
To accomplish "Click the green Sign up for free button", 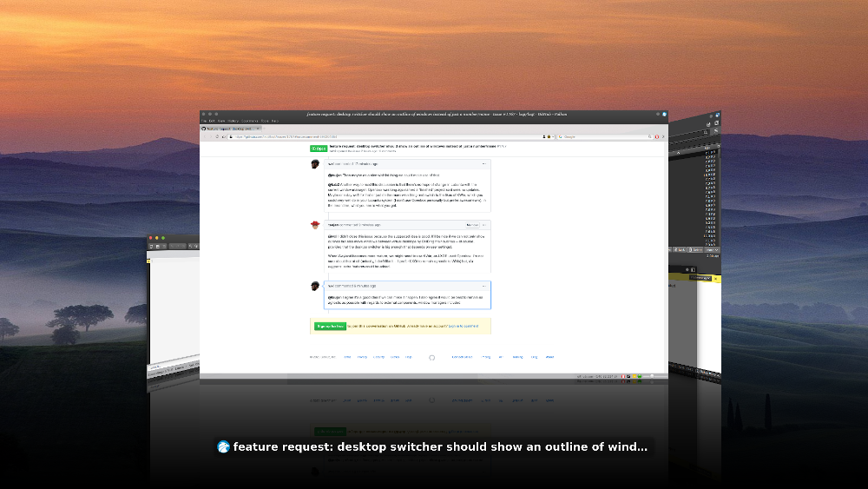I will coord(330,327).
